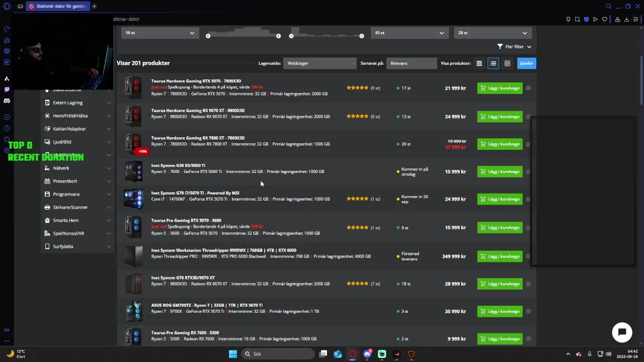This screenshot has height=362, width=644.
Task: Add page to bookmarks with heart icon
Action: 604,20
